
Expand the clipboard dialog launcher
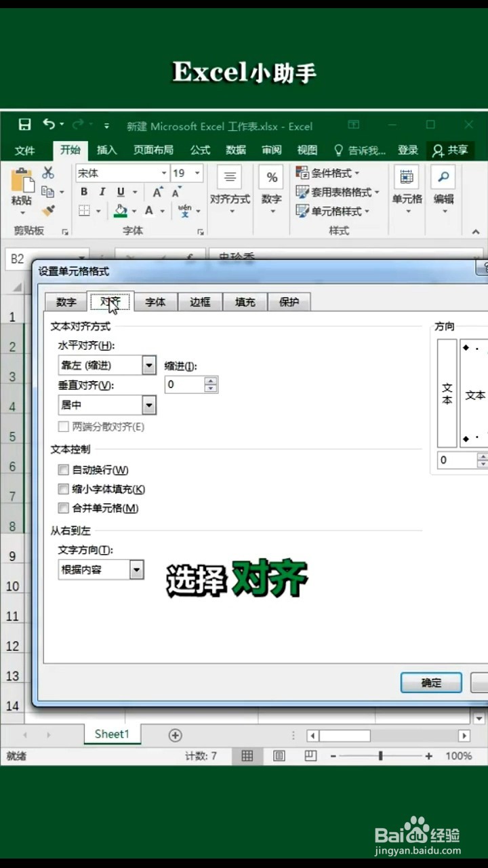tap(65, 232)
